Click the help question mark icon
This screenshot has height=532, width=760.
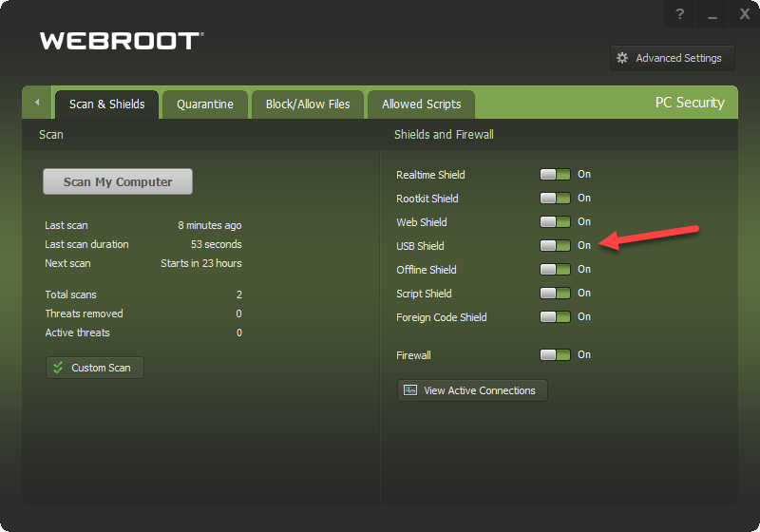pyautogui.click(x=679, y=14)
